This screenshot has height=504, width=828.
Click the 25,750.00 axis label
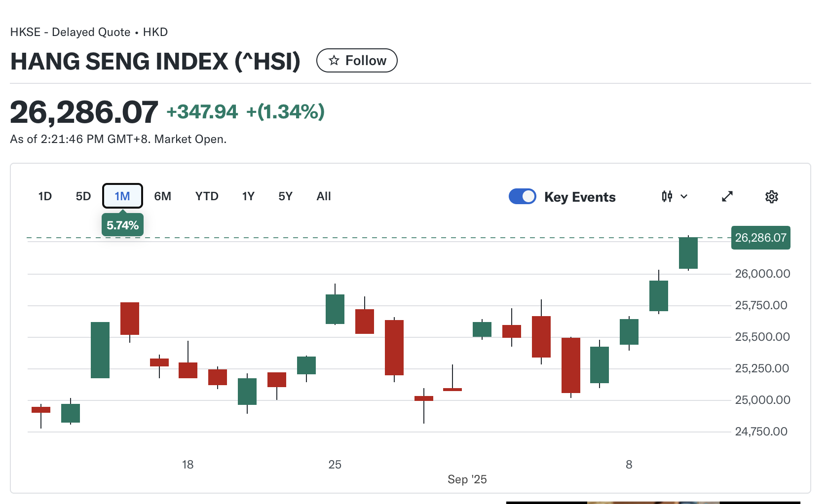[761, 305]
